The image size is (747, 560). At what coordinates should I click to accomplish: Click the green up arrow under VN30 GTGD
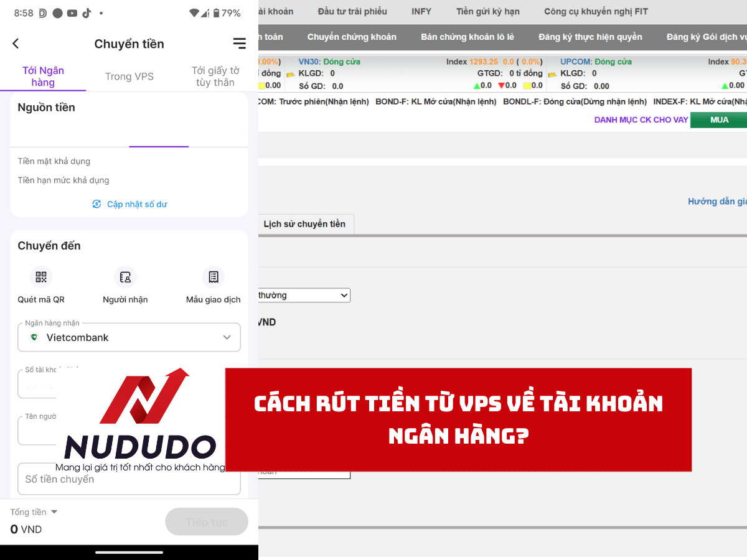click(x=477, y=86)
